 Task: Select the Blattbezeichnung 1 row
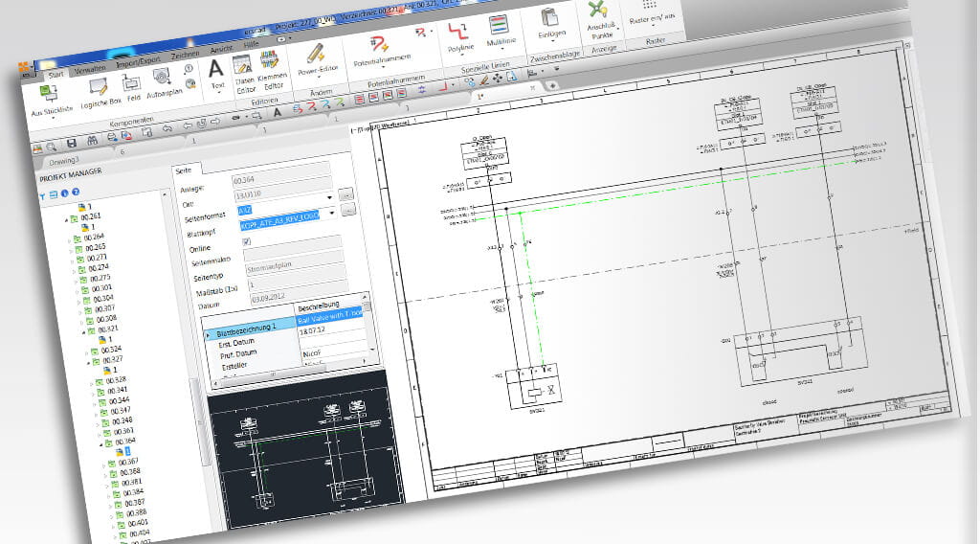pos(250,329)
